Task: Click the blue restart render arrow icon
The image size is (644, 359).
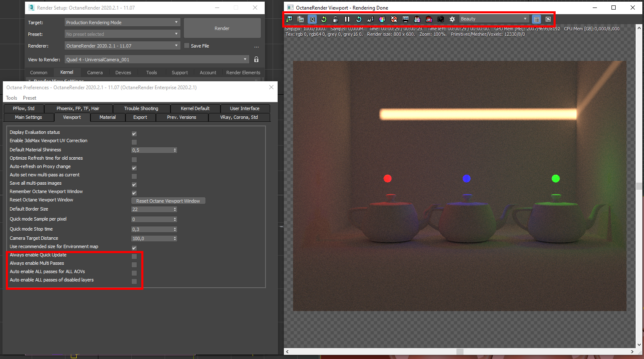Action: coord(359,19)
